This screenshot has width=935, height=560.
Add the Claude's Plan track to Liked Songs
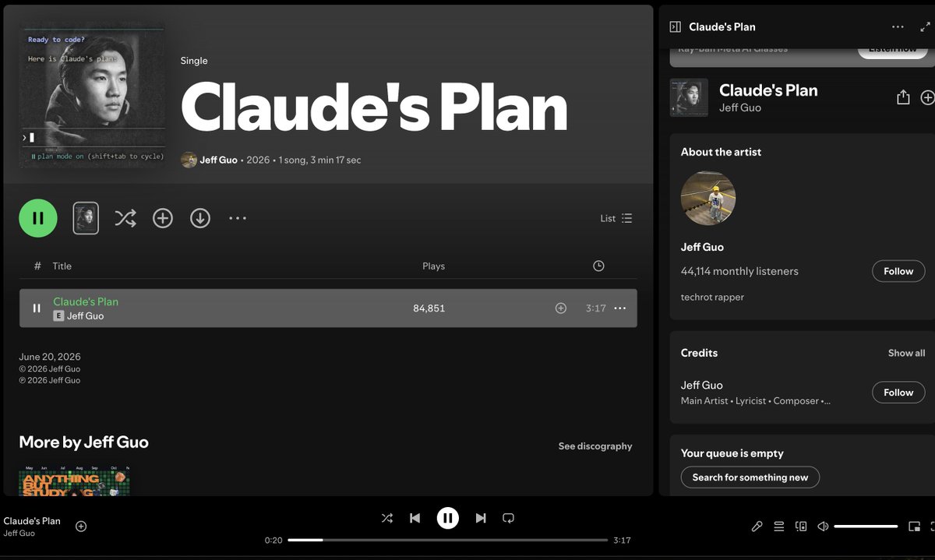561,308
